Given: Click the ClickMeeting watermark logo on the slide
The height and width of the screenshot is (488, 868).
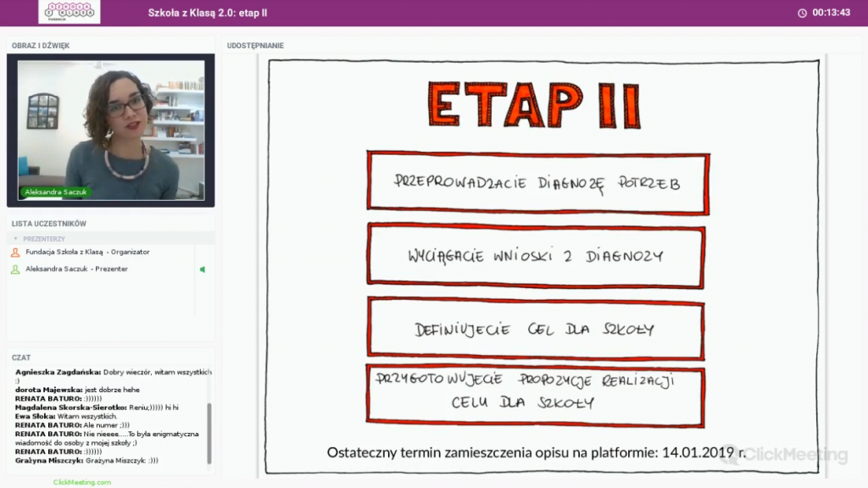Looking at the screenshot, I should 783,456.
